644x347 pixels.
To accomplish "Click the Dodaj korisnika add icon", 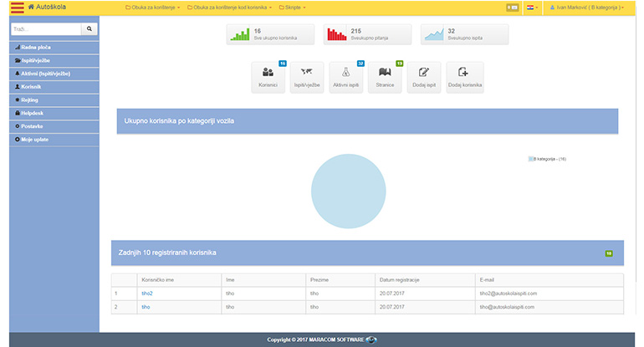I will pyautogui.click(x=464, y=74).
